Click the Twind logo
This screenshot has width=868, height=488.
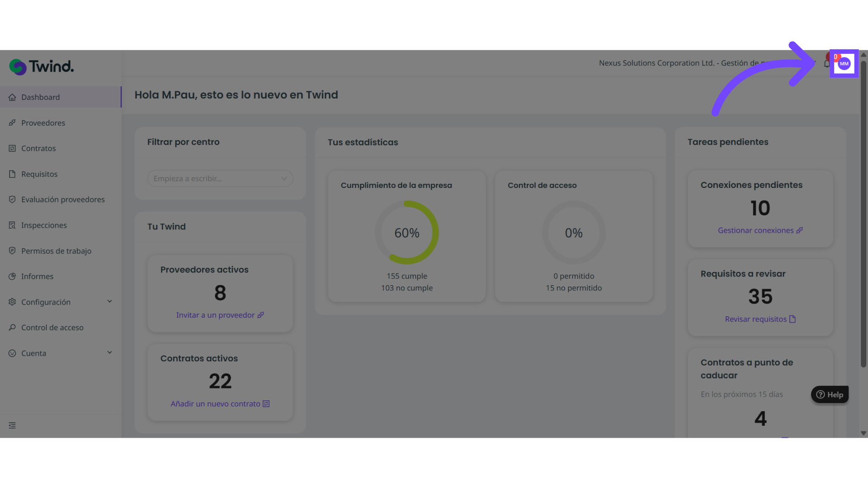point(42,67)
